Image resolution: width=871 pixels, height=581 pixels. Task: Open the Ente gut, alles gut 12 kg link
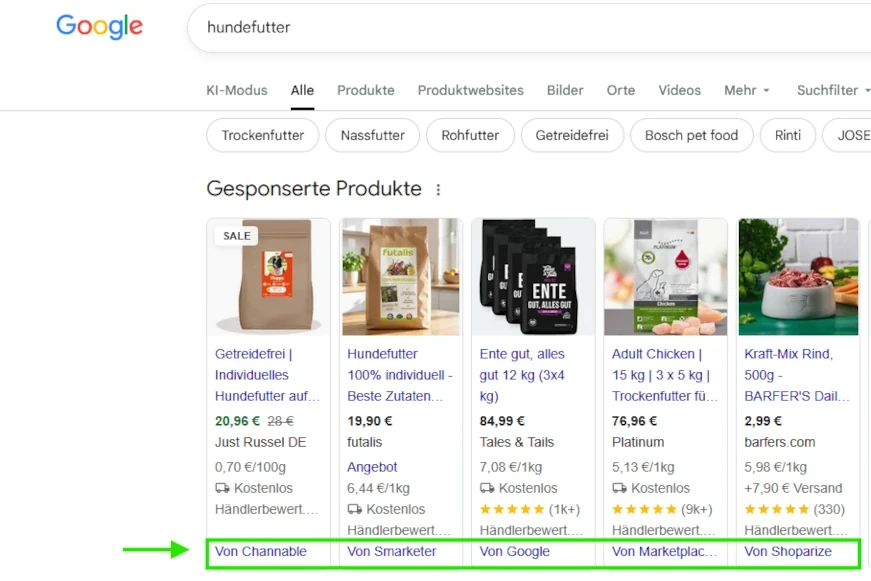[522, 375]
